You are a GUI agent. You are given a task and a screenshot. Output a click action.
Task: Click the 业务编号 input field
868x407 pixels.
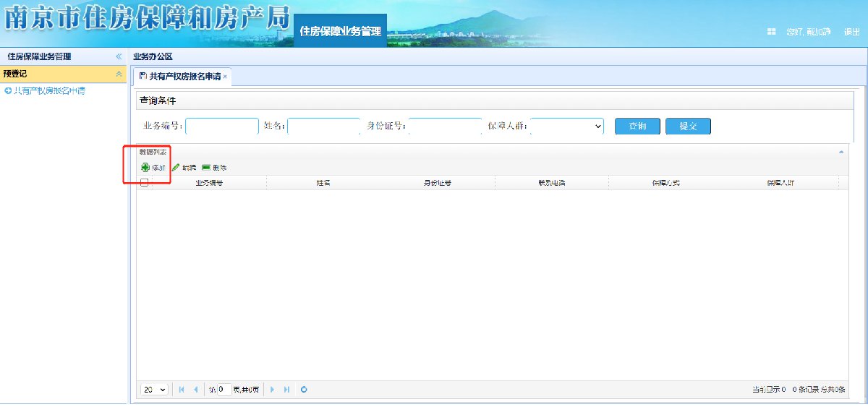coord(222,126)
